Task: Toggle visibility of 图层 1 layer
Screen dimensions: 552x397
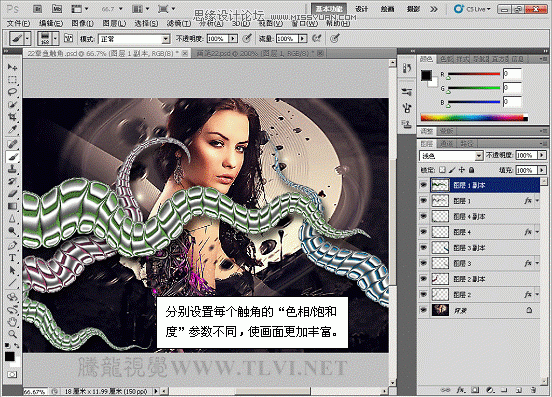Action: (x=424, y=201)
